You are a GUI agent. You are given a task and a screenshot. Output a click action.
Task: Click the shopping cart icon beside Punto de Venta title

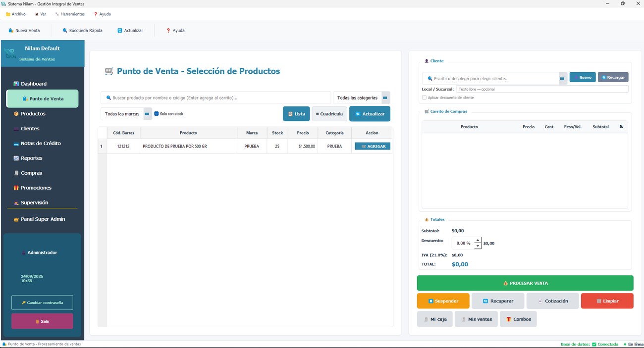click(109, 71)
